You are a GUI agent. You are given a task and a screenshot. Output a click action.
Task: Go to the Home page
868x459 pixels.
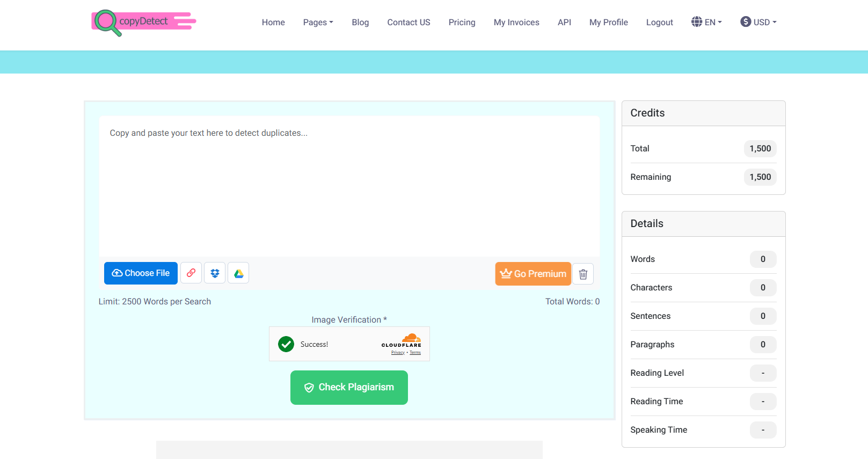point(273,23)
